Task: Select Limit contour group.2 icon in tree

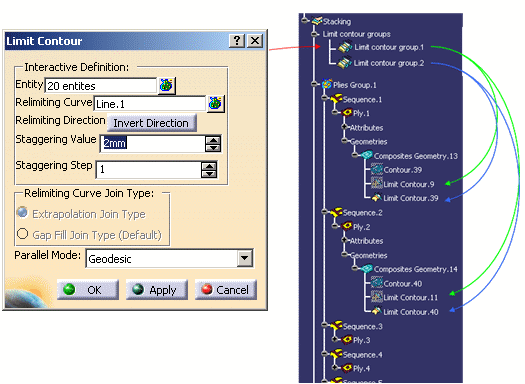Action: pyautogui.click(x=345, y=63)
